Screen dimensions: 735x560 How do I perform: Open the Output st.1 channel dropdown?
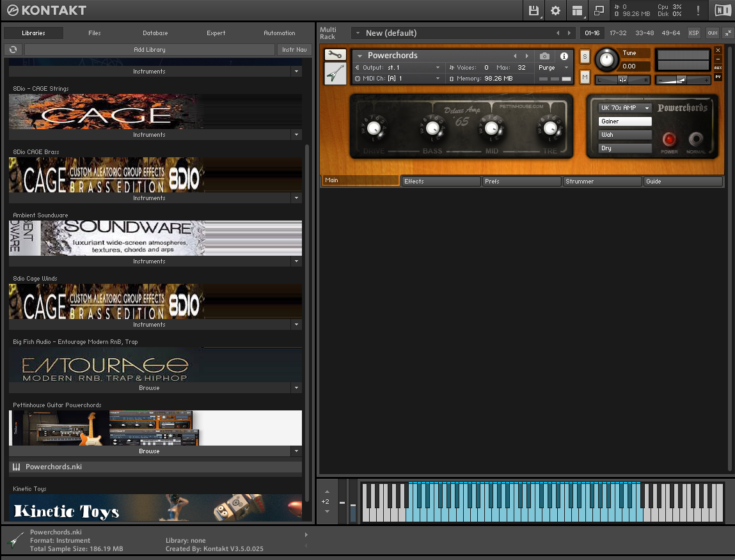point(397,68)
